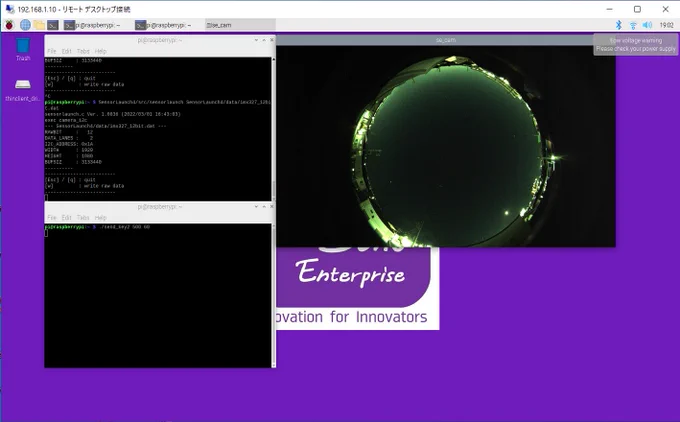Open Help menu in send_key2 terminal
This screenshot has width=680, height=422.
click(101, 218)
